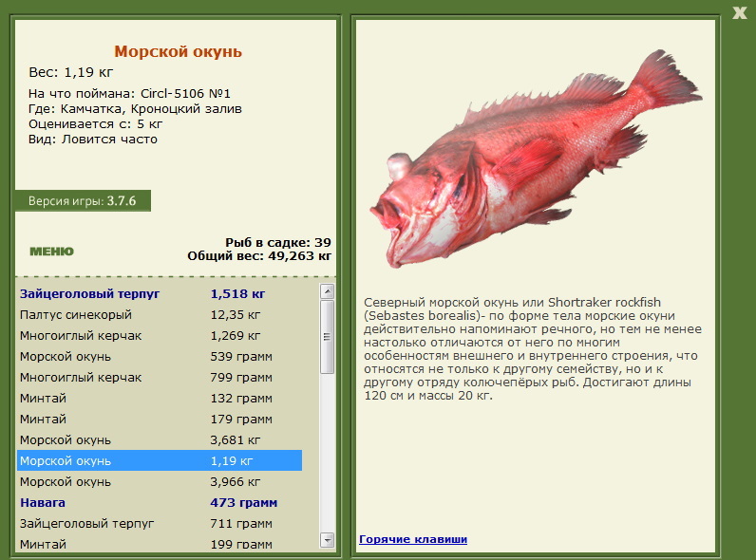Viewport: 756px width, 560px height.
Task: Select Зайцеголовый терпуг 711 грамм row
Action: click(160, 523)
